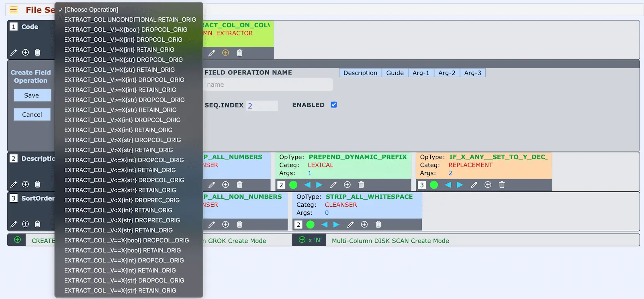
Task: Open the Description tab
Action: 360,73
